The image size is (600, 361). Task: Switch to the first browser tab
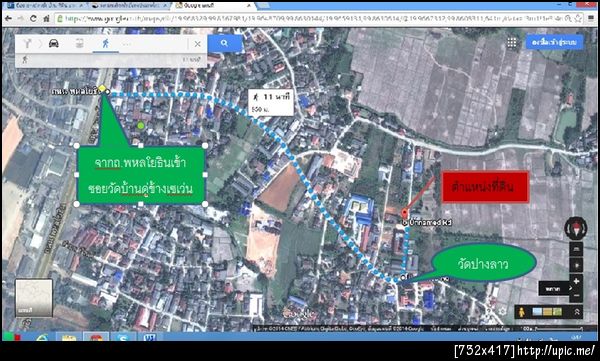46,6
